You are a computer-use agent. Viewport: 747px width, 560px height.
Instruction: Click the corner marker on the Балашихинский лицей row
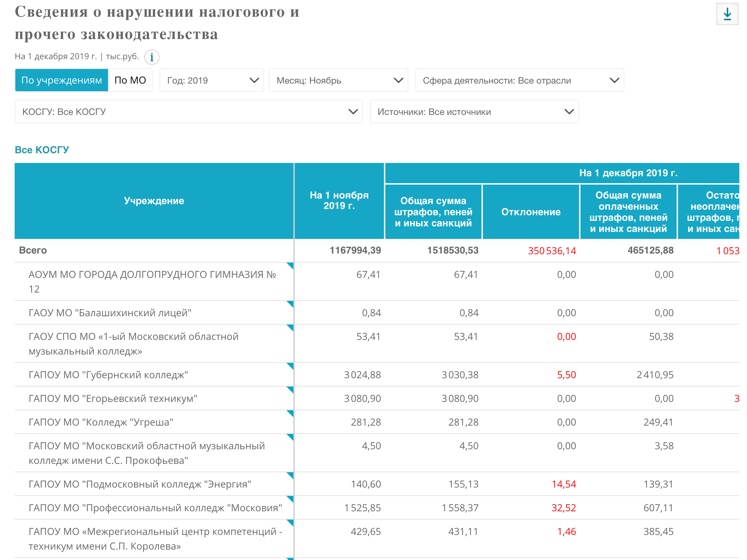click(x=290, y=304)
